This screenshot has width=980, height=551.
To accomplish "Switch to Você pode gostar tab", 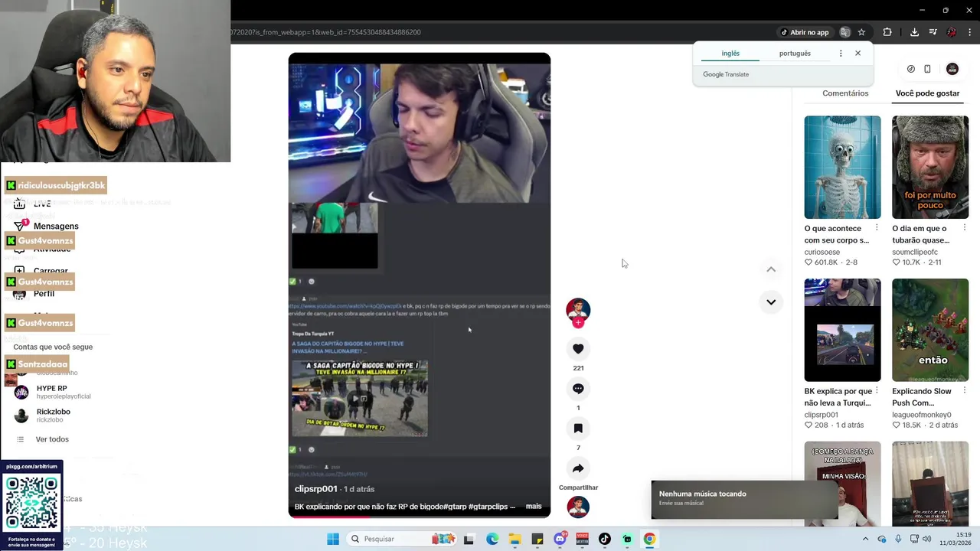I will click(x=927, y=93).
